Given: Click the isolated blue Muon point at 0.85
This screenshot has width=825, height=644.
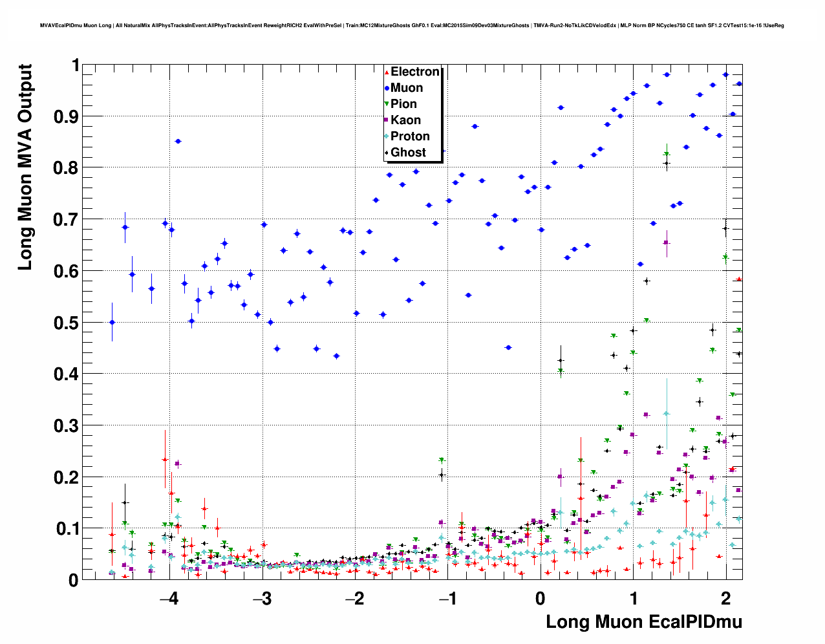Looking at the screenshot, I should (178, 141).
